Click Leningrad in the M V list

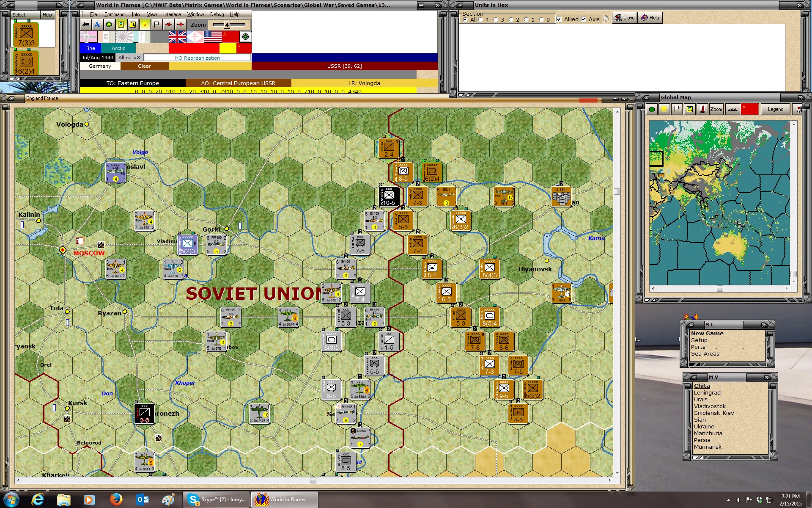(707, 392)
